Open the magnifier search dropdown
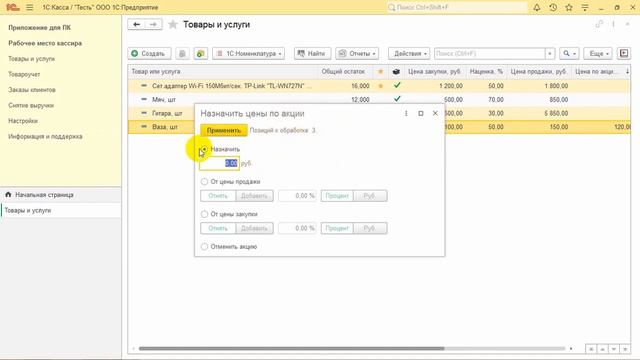The width and height of the screenshot is (640, 360). [569, 53]
